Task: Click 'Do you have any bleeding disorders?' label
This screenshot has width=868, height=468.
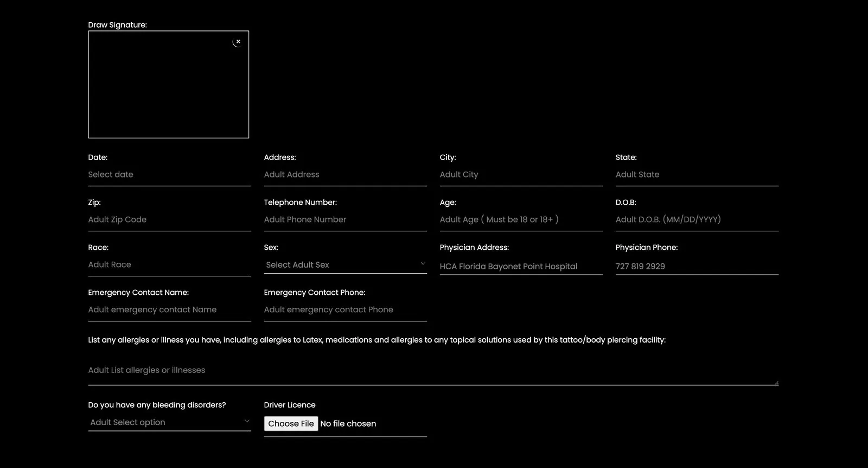Action: 157,405
